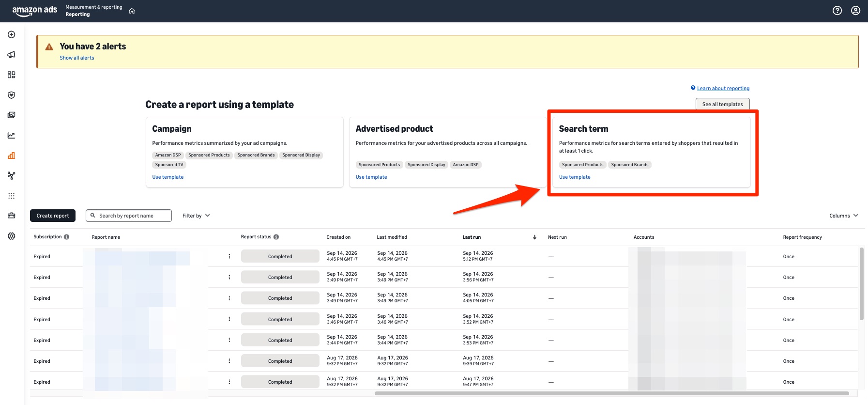
Task: Open the Columns dropdown
Action: [843, 216]
